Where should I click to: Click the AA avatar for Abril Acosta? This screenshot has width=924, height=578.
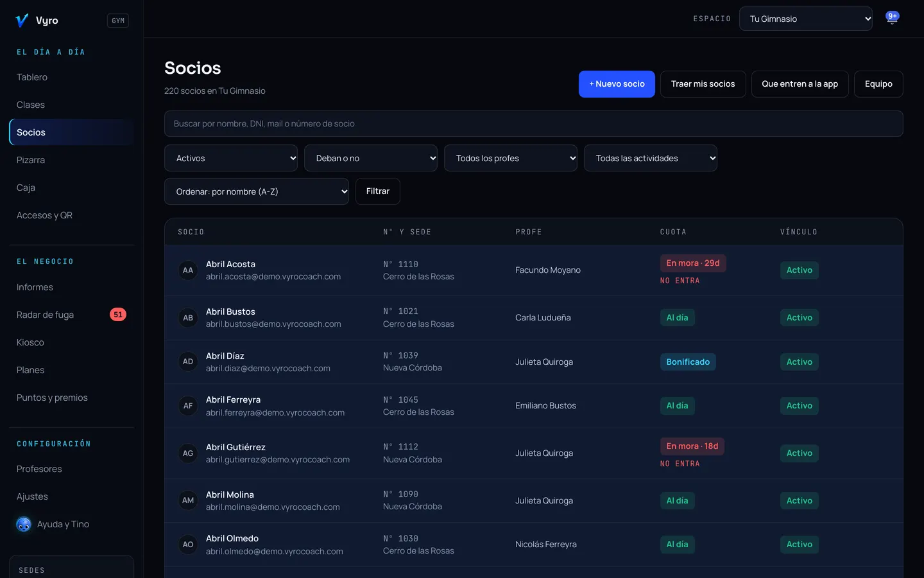[x=188, y=270]
